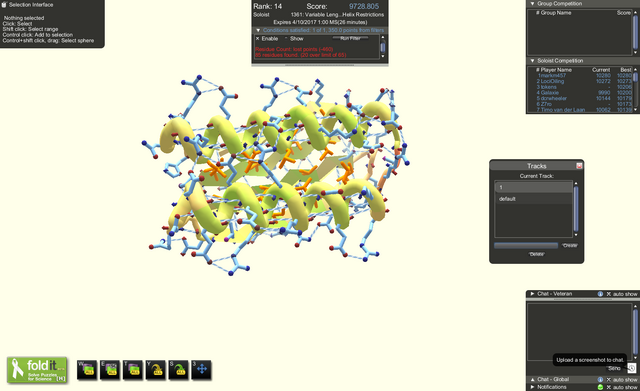Select track 1 in Tracks list
Screen dimensions: 640x391
click(533, 187)
